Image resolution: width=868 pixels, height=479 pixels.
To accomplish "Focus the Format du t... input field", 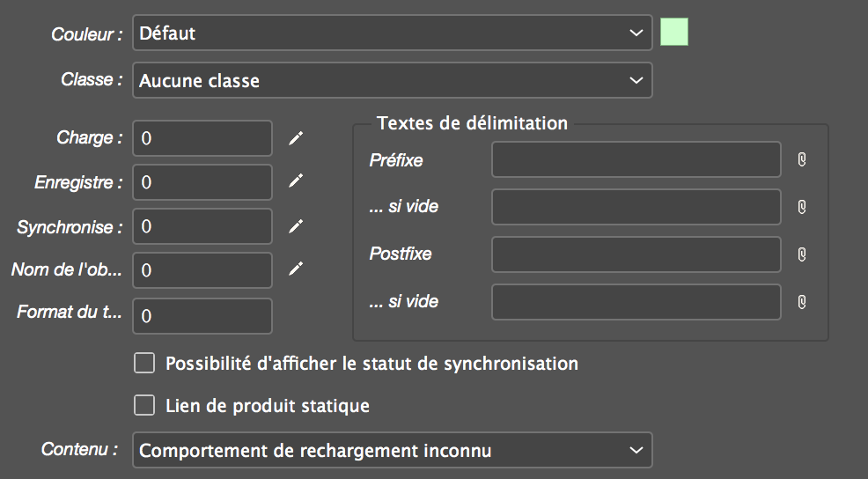I will 202,316.
